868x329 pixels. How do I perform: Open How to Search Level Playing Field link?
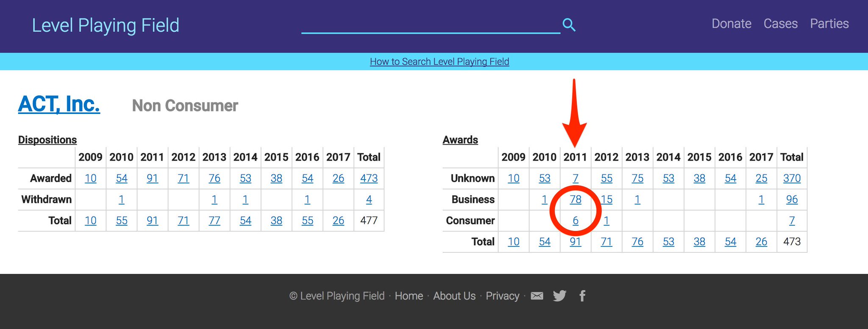coord(440,61)
